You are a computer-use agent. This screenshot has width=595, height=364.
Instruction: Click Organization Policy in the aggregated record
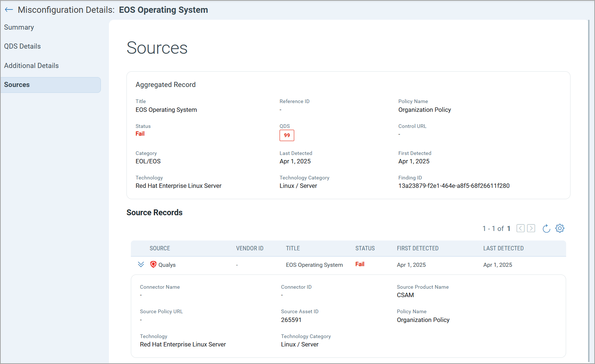tap(425, 110)
